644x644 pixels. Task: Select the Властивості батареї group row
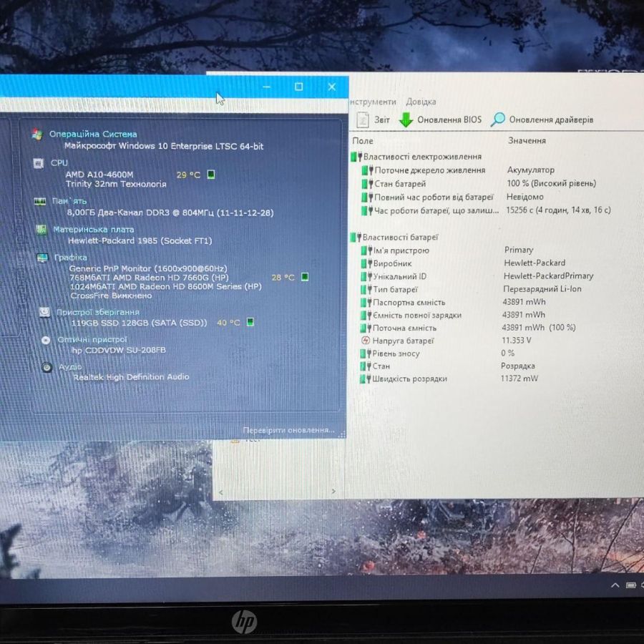point(394,237)
